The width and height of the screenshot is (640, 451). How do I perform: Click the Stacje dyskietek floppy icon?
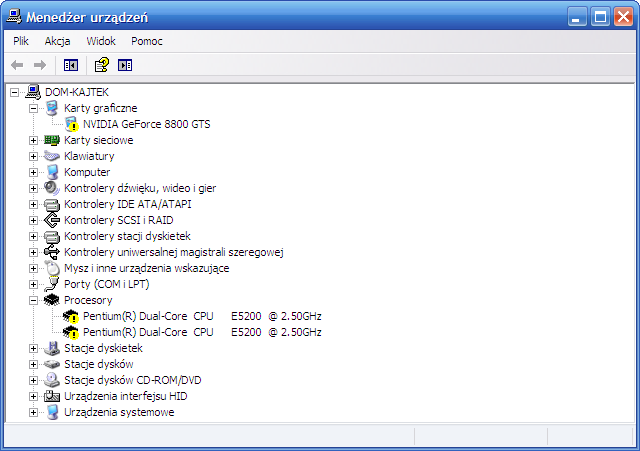point(52,348)
